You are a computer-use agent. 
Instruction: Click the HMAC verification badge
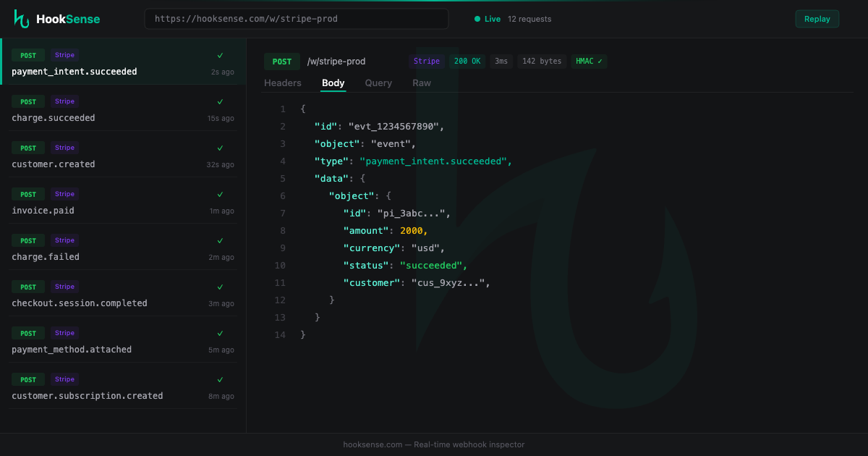pos(588,61)
